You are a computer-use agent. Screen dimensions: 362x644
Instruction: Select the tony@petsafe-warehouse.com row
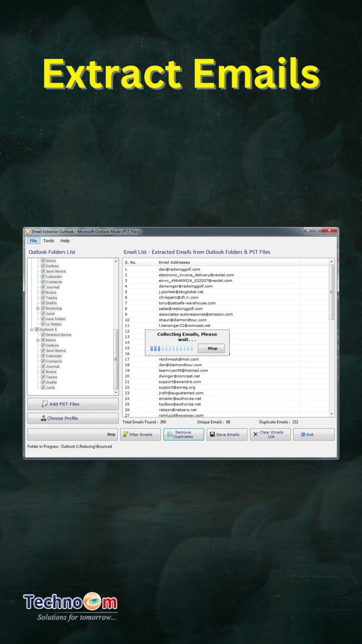[226, 303]
